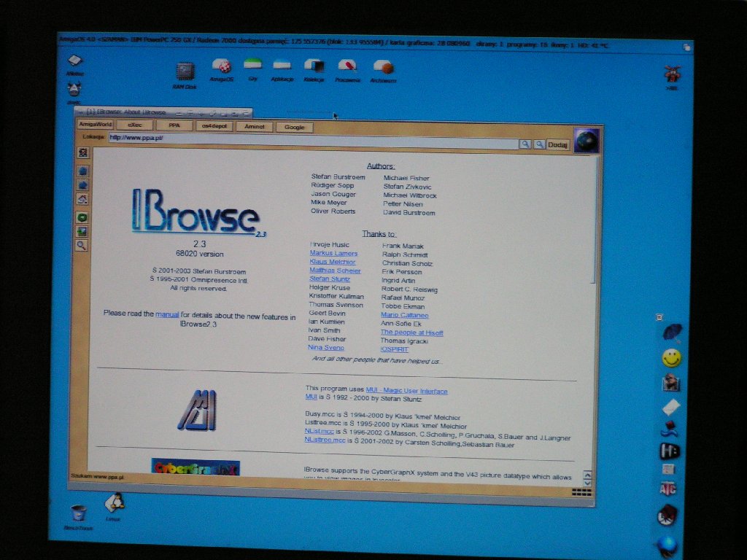Follow the MUI - Magic User Interface link

[x=406, y=391]
